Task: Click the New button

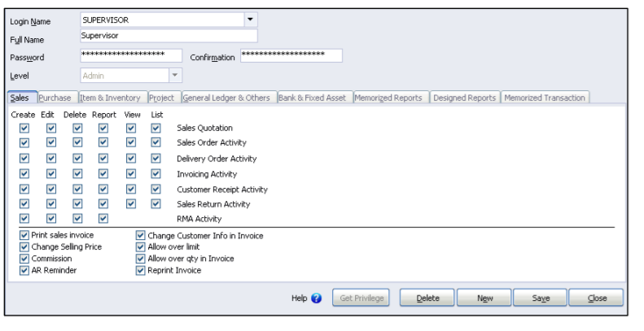Action: pyautogui.click(x=484, y=298)
